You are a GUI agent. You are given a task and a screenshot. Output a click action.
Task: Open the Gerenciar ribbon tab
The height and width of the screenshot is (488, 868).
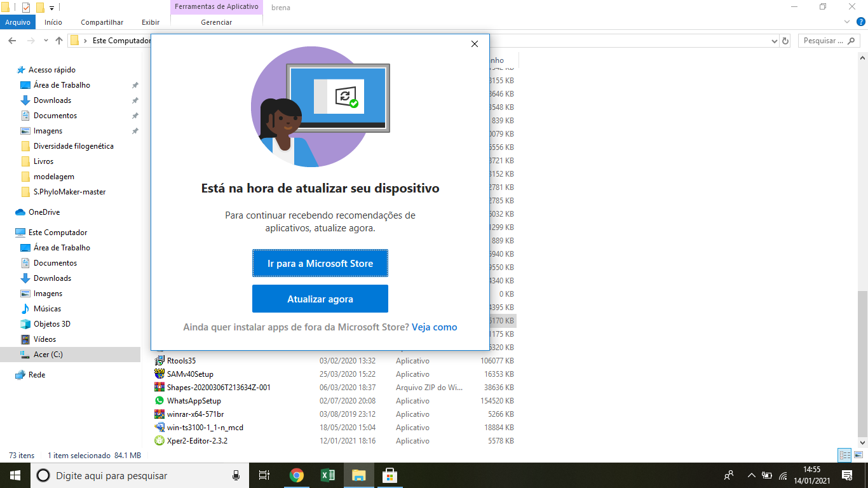[217, 22]
